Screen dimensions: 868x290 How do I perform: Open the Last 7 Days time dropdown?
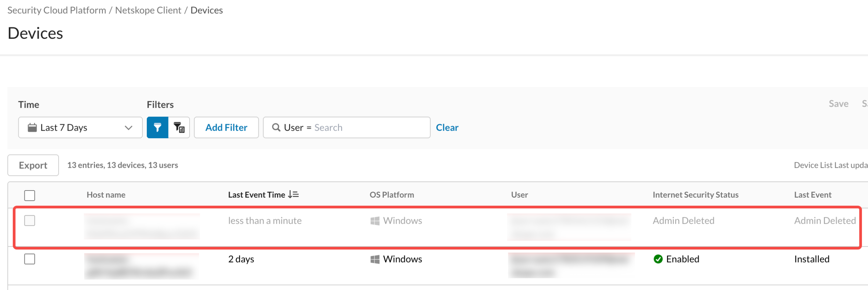click(x=80, y=127)
